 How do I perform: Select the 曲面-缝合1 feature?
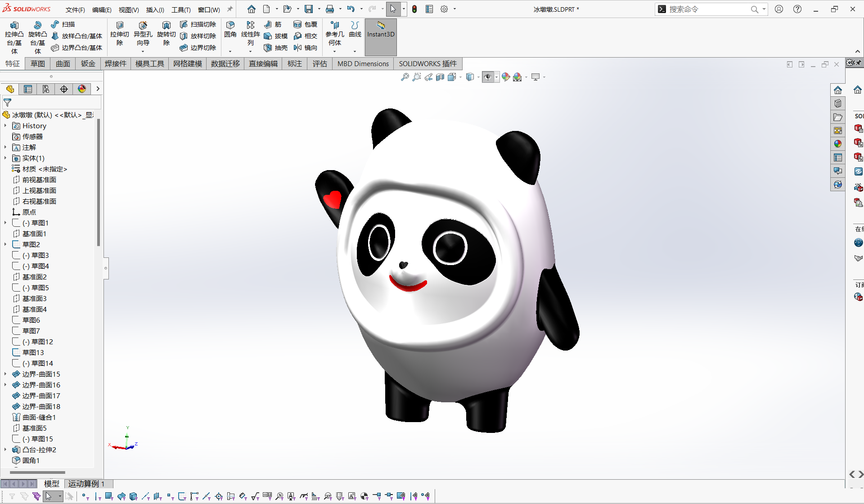34,418
